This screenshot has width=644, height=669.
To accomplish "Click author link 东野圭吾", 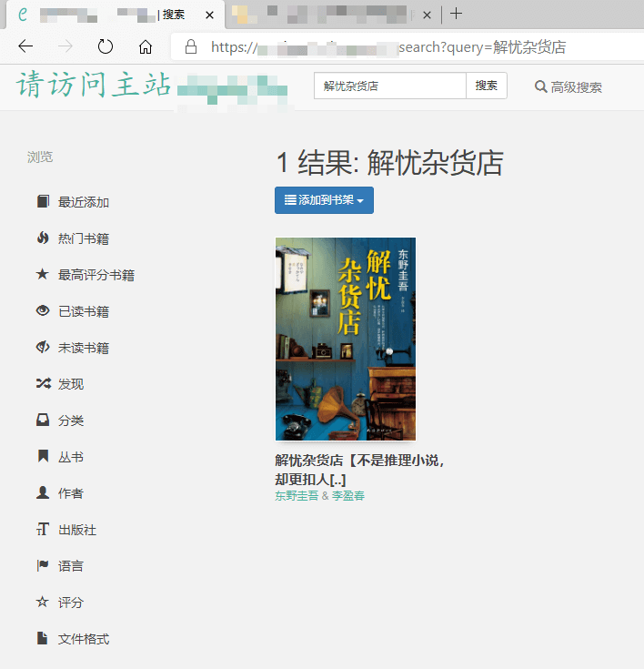I will [x=297, y=496].
